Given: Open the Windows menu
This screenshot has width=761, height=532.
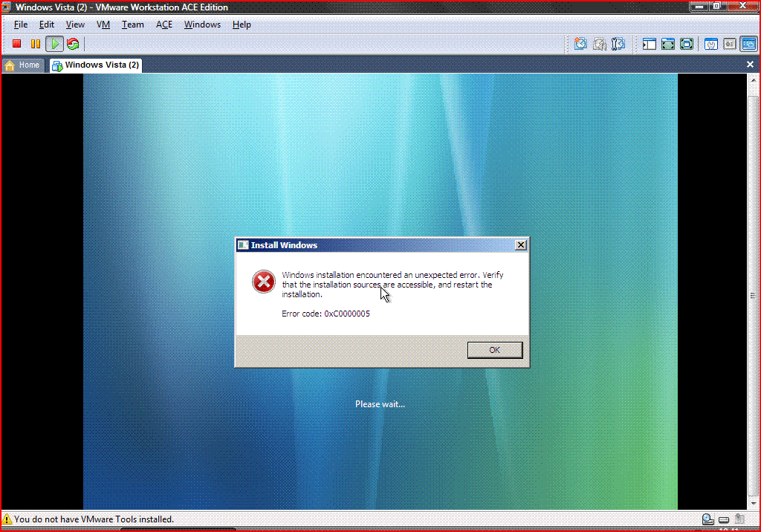Looking at the screenshot, I should [202, 25].
